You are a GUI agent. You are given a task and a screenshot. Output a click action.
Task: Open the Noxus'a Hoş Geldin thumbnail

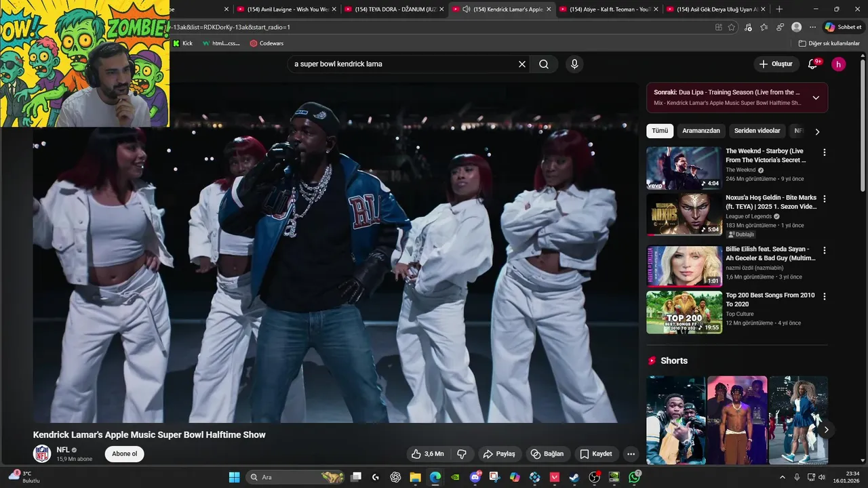[x=684, y=215]
